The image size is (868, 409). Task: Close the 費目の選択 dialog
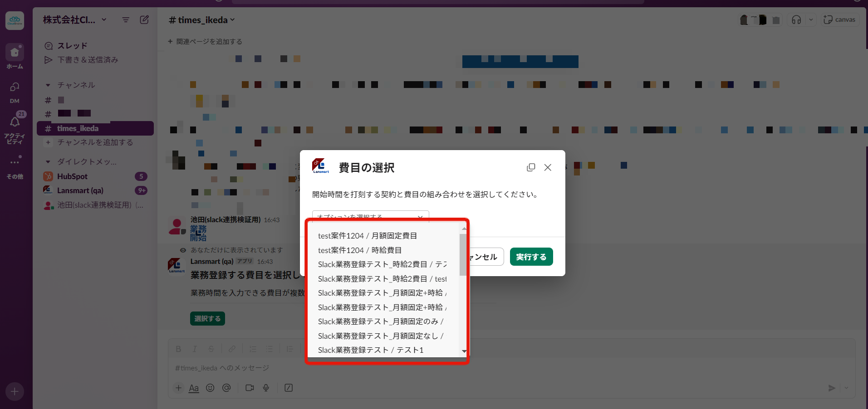click(x=548, y=167)
